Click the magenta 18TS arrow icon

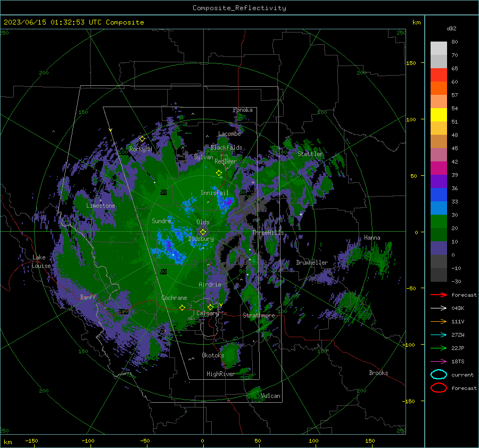pyautogui.click(x=439, y=362)
